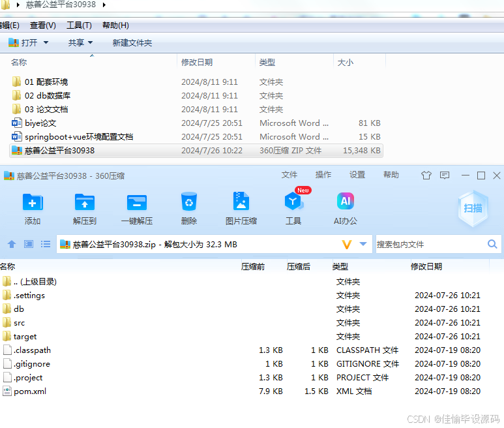
Task: Click the 360压缩 ZIP 文件 type cell
Action: [x=291, y=151]
